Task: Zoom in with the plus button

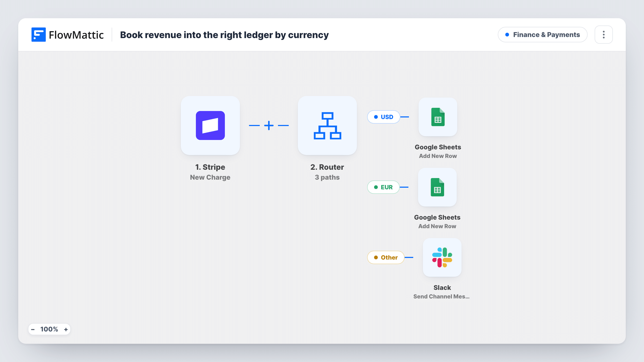Action: click(x=66, y=329)
